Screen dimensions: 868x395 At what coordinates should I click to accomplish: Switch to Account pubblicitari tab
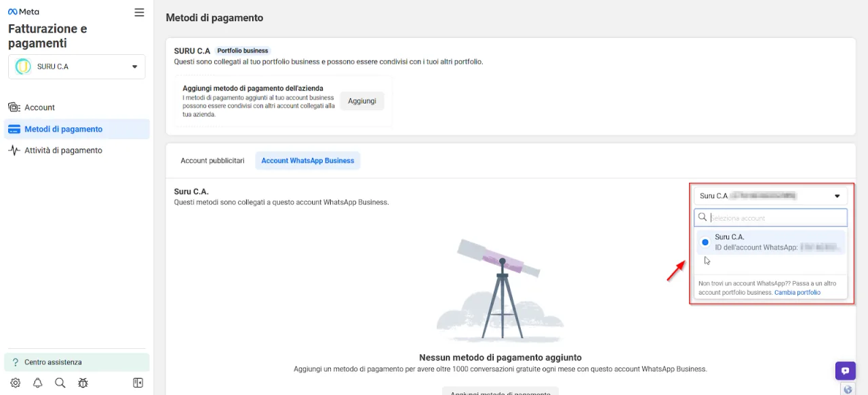tap(212, 161)
